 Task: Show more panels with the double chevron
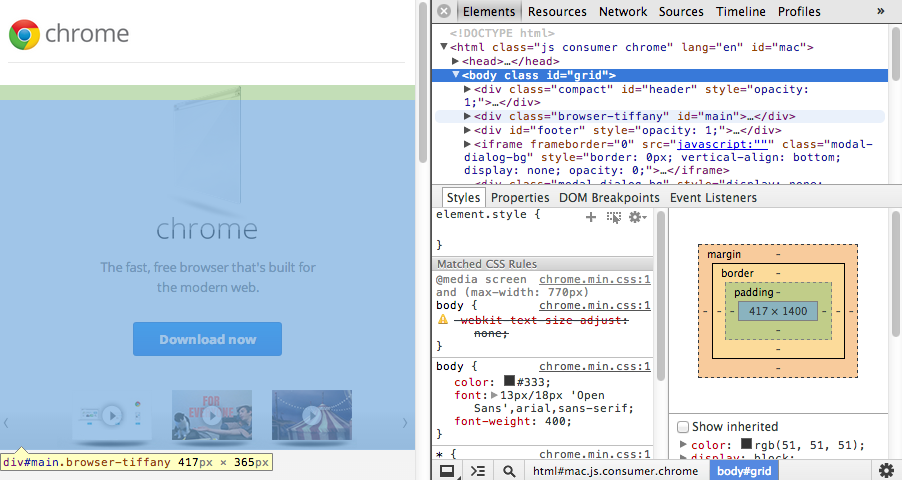coord(881,12)
